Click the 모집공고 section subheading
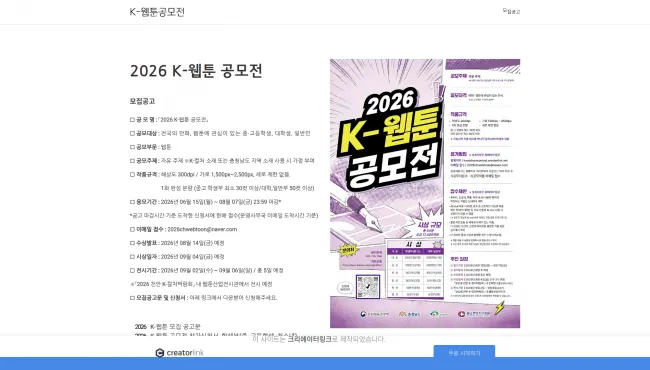 click(143, 101)
